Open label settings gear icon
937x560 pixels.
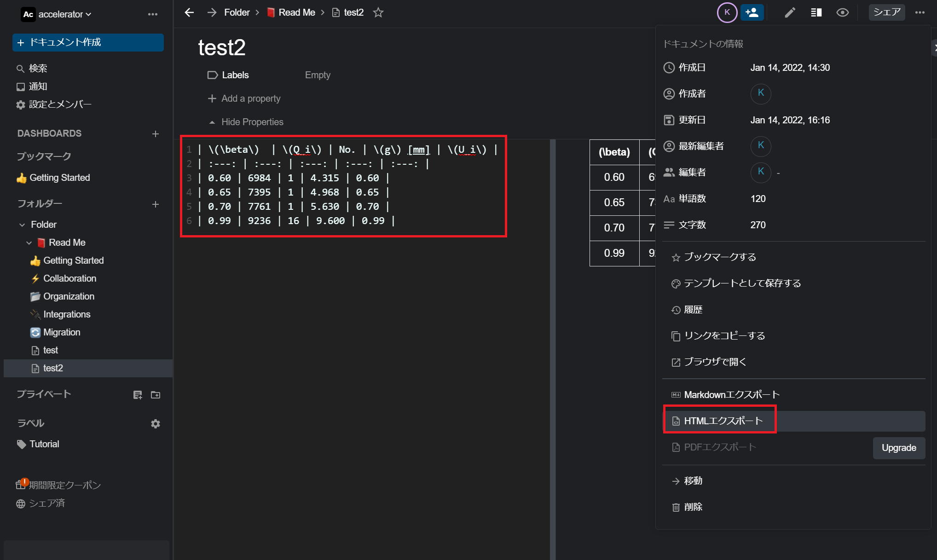coord(156,424)
